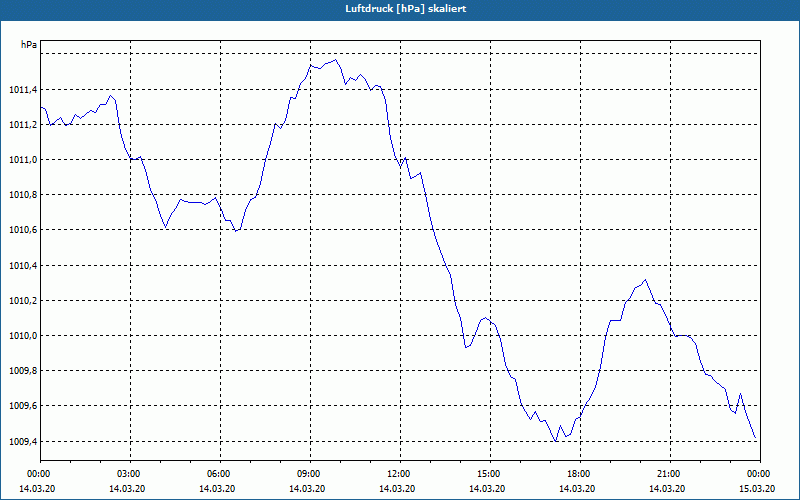Click the 1010,6 pressure value label
This screenshot has width=800, height=500.
pyautogui.click(x=23, y=230)
